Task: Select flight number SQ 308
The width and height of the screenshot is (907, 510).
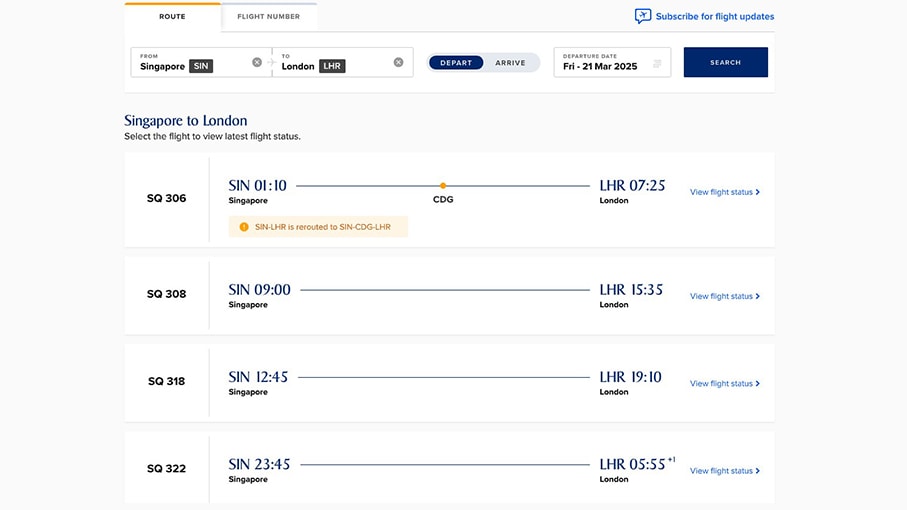Action: 167,294
